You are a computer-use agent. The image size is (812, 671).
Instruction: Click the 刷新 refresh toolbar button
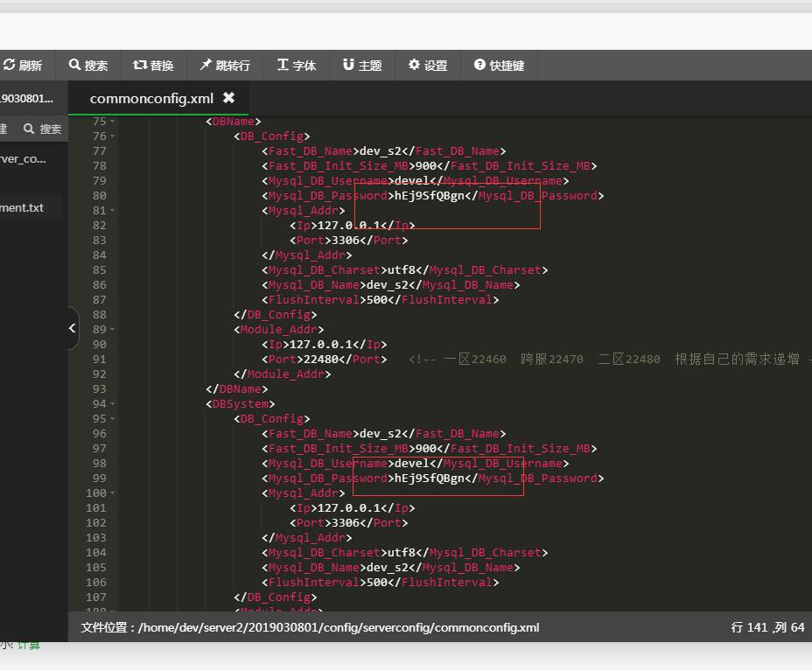[23, 66]
